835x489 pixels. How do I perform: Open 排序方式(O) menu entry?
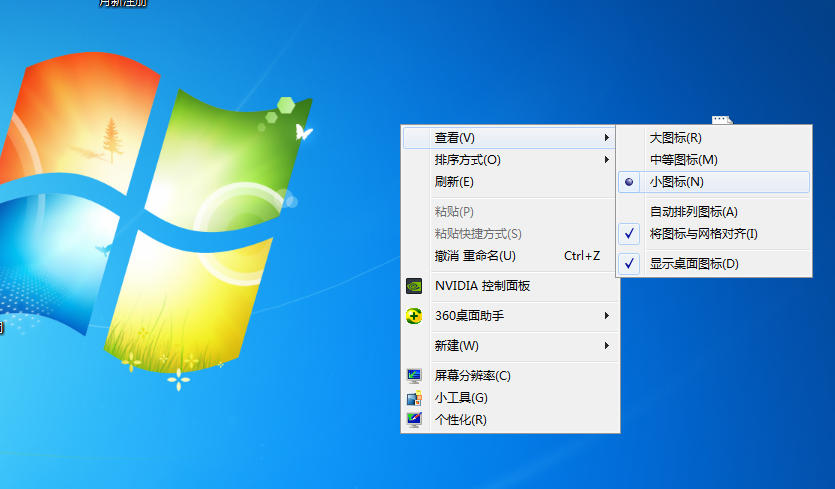[x=510, y=160]
